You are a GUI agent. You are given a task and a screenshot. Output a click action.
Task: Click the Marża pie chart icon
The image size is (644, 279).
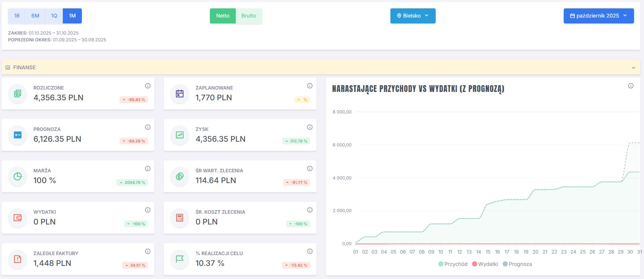click(17, 177)
